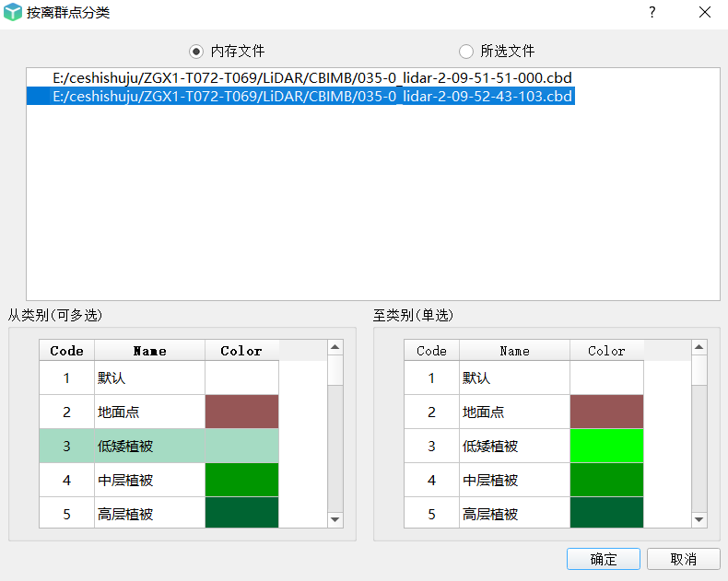Click code 5 cell in 至类别 table
This screenshot has width=728, height=581.
tap(431, 513)
